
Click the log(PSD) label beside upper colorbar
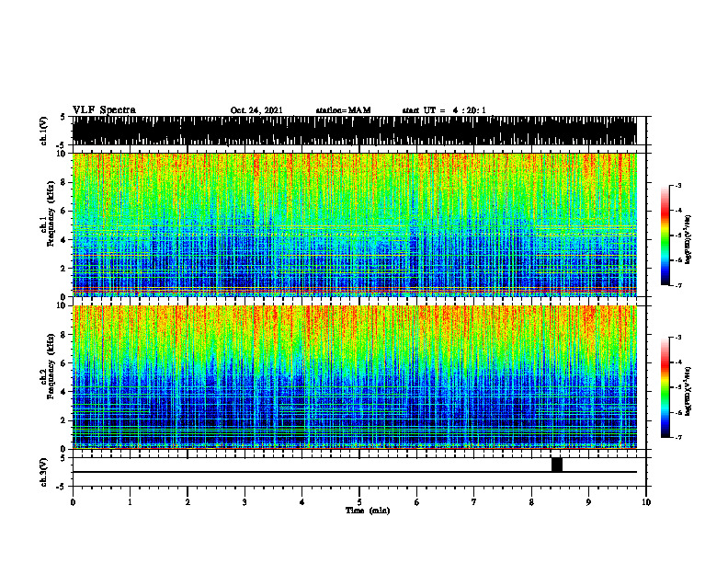click(x=688, y=239)
